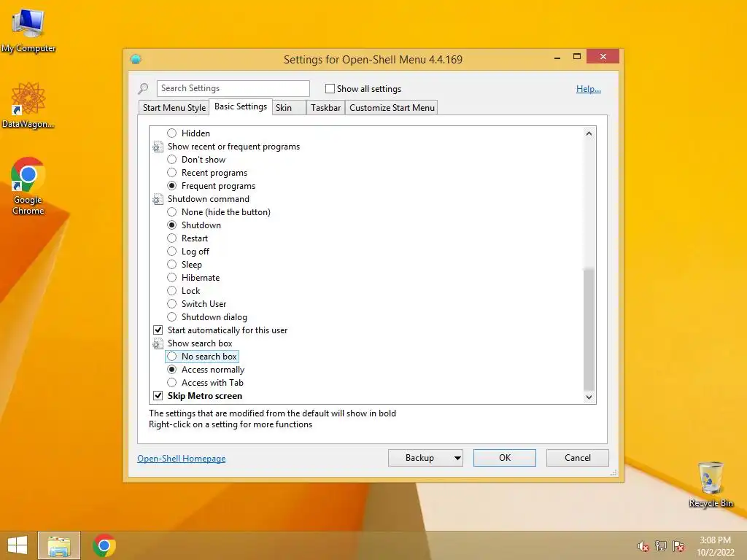Select No search box option
The image size is (747, 560).
click(x=171, y=356)
